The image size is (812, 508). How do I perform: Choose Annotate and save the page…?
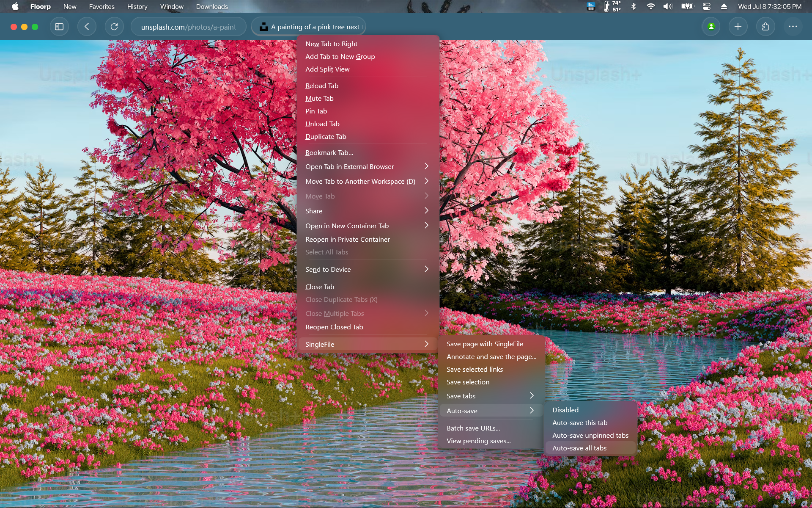491,356
